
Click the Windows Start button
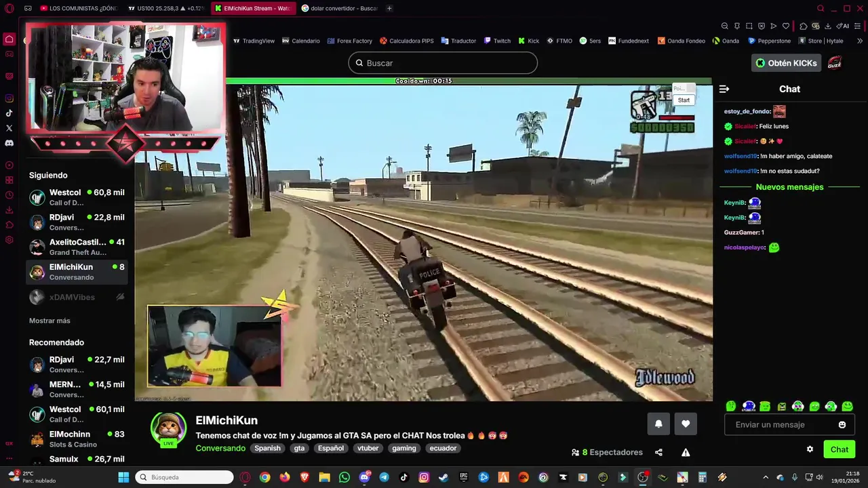pos(123,477)
